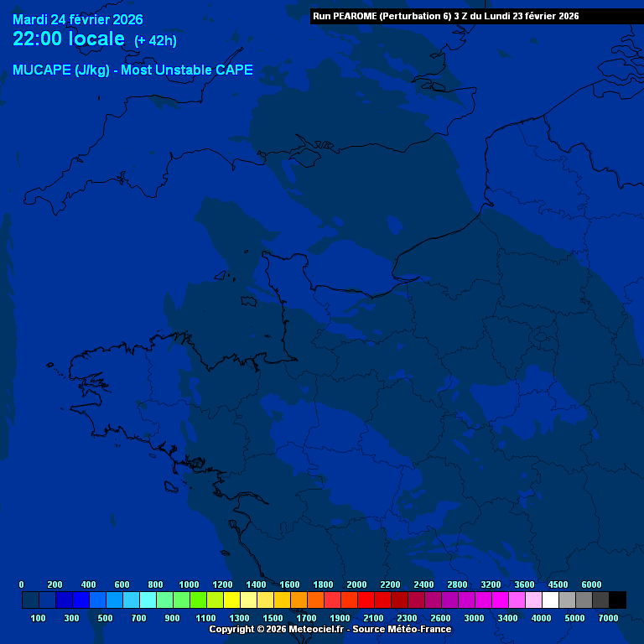Click the '100' label below legend
Viewport: 644px width, 644px height.
coord(39,618)
